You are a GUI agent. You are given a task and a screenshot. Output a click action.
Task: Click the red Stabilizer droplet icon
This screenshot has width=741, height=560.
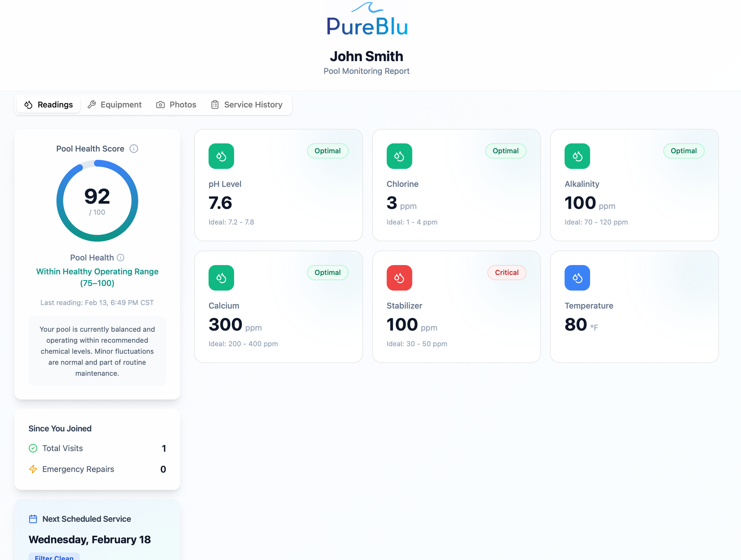coord(399,278)
